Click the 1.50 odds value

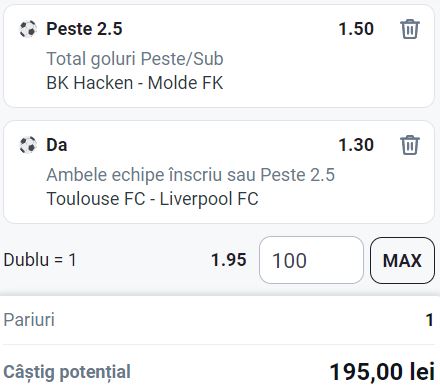tap(356, 29)
